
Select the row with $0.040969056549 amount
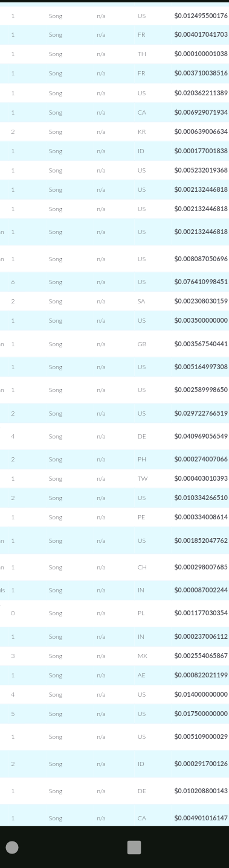[114, 436]
